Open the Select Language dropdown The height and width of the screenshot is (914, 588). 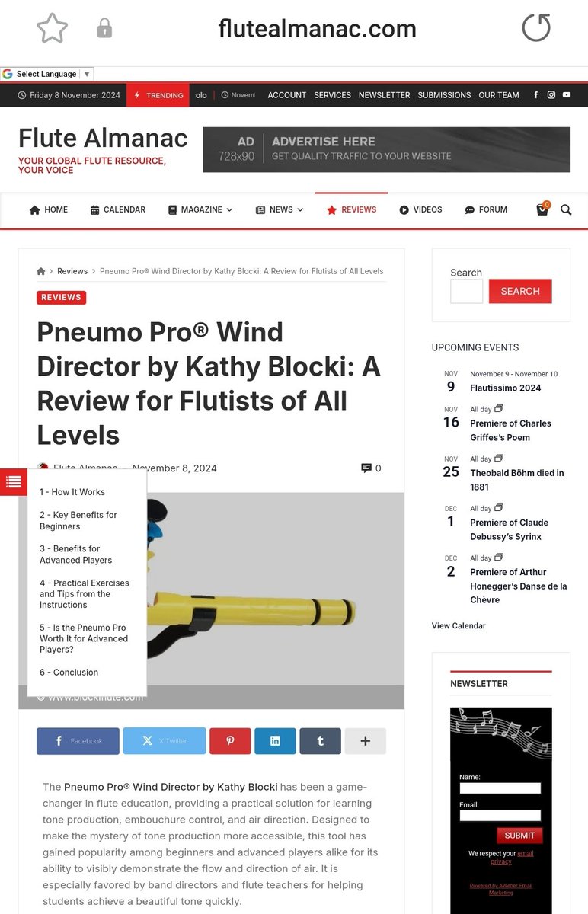[x=46, y=74]
